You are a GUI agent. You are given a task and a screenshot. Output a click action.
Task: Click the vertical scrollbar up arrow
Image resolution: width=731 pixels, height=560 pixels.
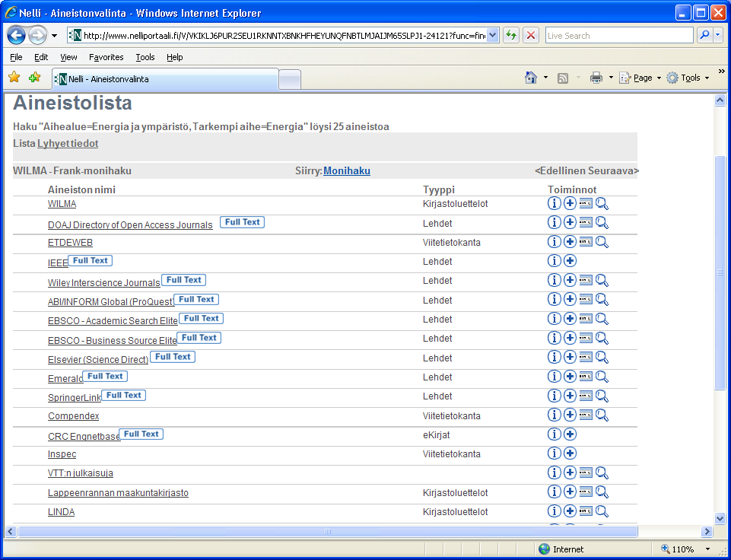720,100
